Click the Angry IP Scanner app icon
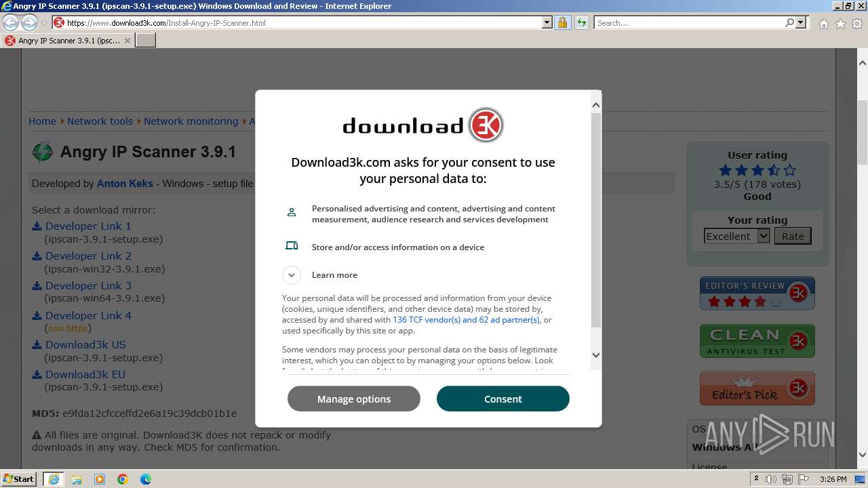Image resolution: width=868 pixels, height=488 pixels. coord(43,152)
